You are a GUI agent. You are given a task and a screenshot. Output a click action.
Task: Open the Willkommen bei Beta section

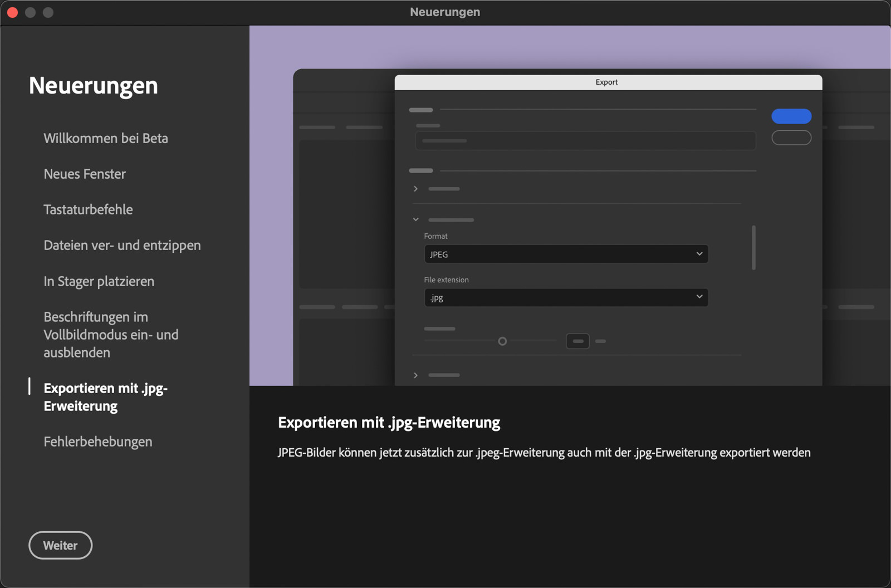point(106,138)
